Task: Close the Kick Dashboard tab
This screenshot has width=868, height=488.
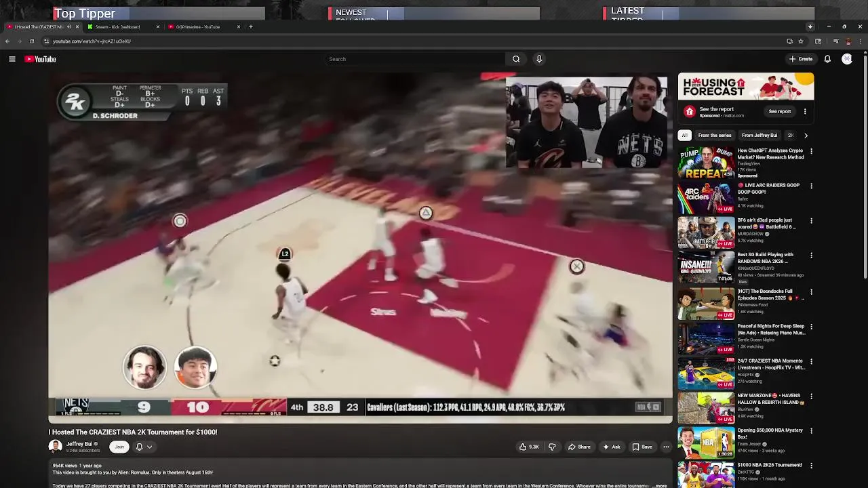Action: [x=158, y=27]
